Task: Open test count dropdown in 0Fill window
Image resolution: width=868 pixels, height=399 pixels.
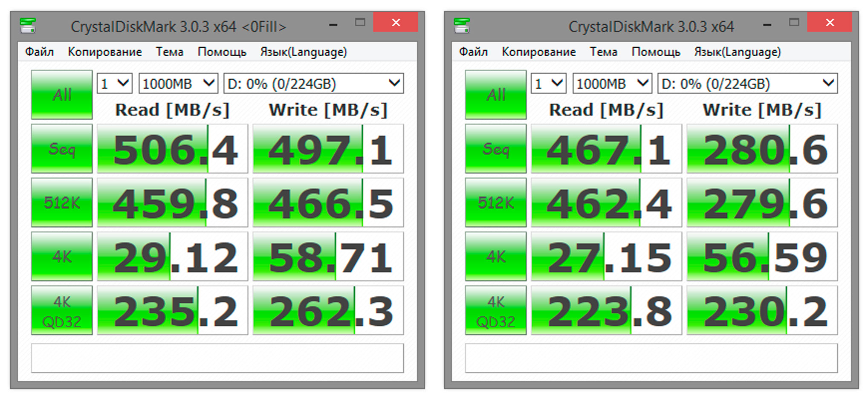Action: click(115, 83)
